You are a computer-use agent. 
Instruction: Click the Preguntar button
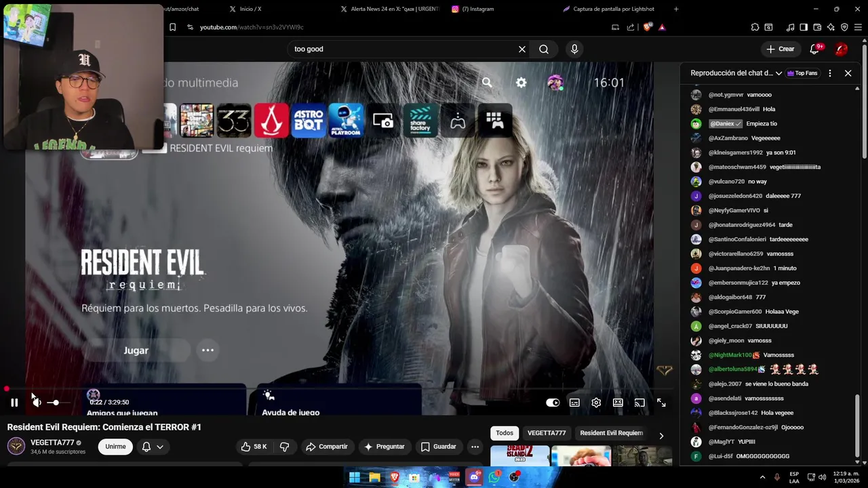(x=384, y=447)
